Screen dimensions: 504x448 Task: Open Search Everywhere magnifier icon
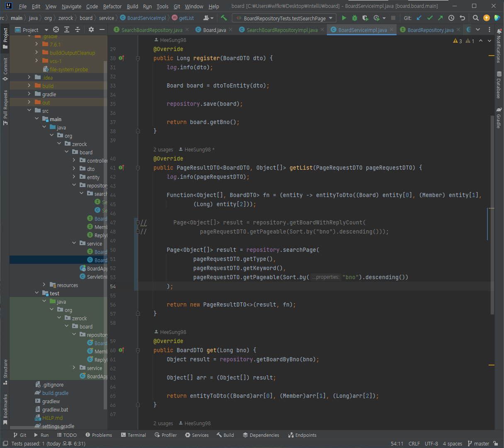[476, 18]
